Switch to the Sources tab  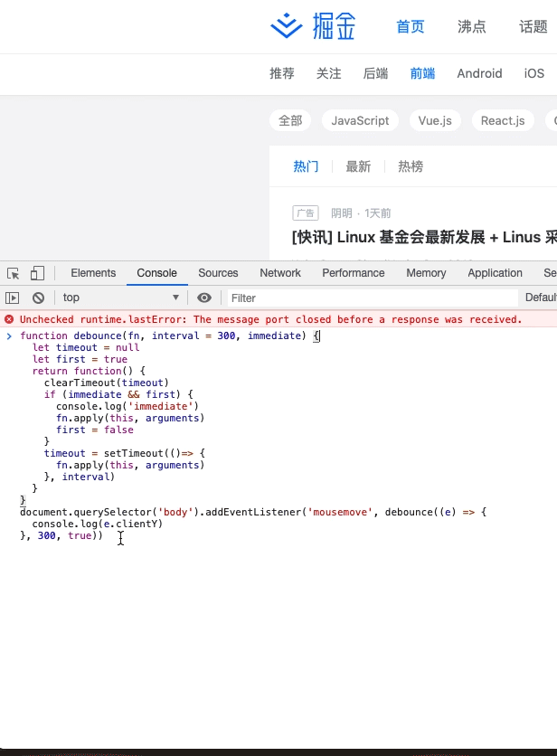click(x=218, y=273)
